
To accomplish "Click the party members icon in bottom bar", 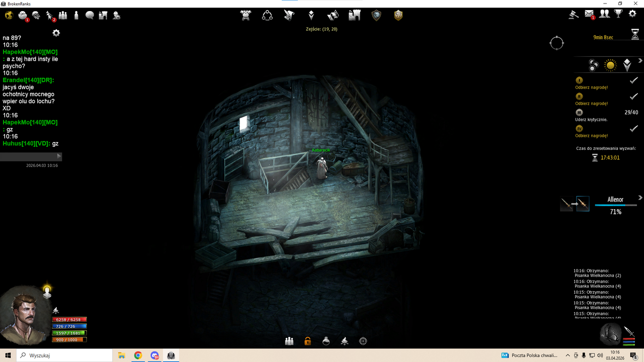I will pyautogui.click(x=289, y=341).
